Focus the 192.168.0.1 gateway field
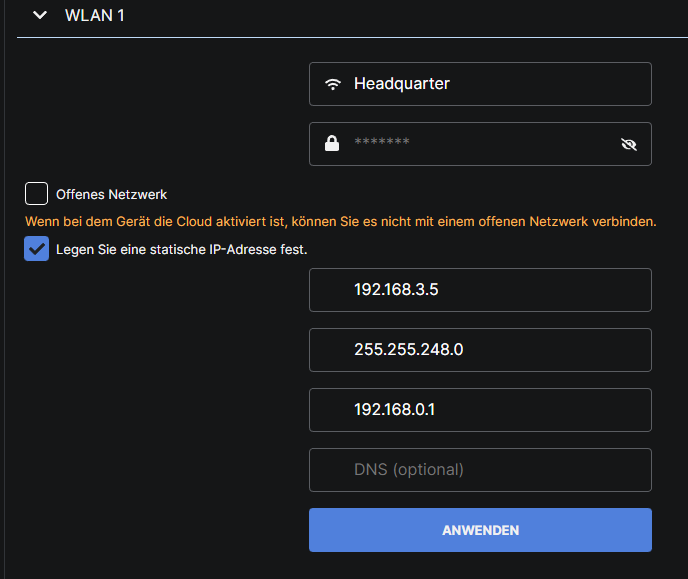The height and width of the screenshot is (579, 688). tap(480, 410)
